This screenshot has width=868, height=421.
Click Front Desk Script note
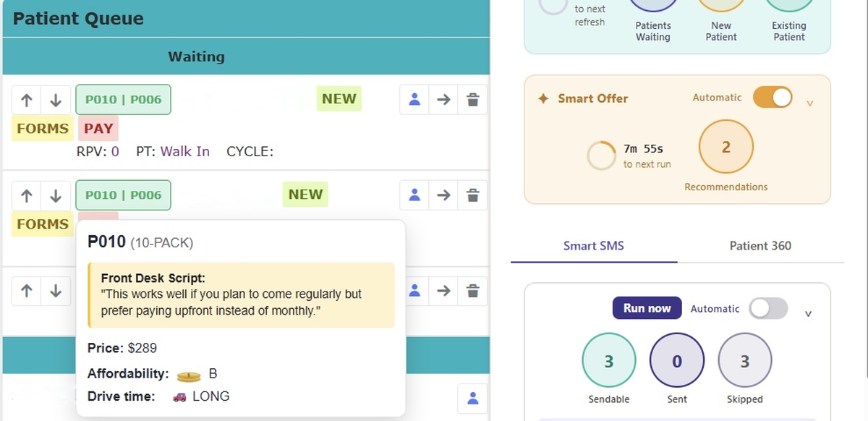click(x=242, y=295)
